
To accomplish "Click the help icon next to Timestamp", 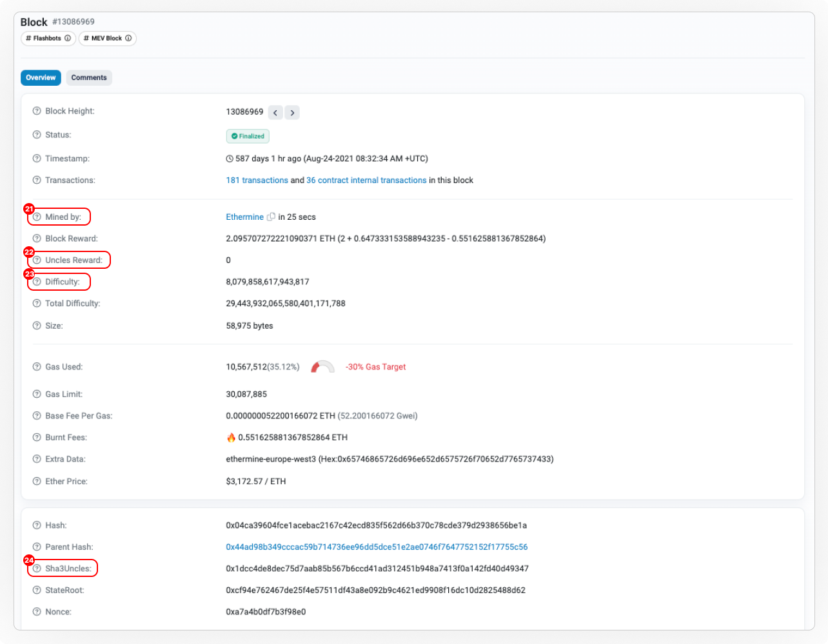I will [x=37, y=159].
